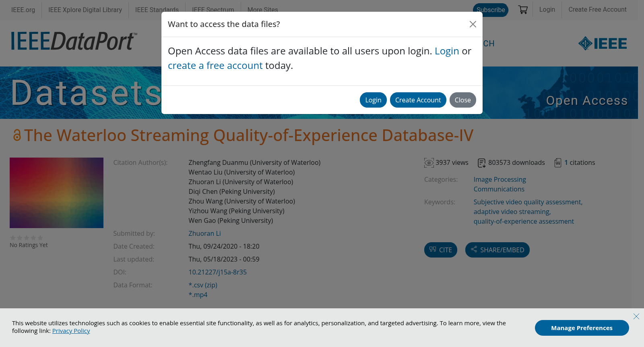Open the Image Processing category link
The width and height of the screenshot is (644, 347).
tap(500, 179)
